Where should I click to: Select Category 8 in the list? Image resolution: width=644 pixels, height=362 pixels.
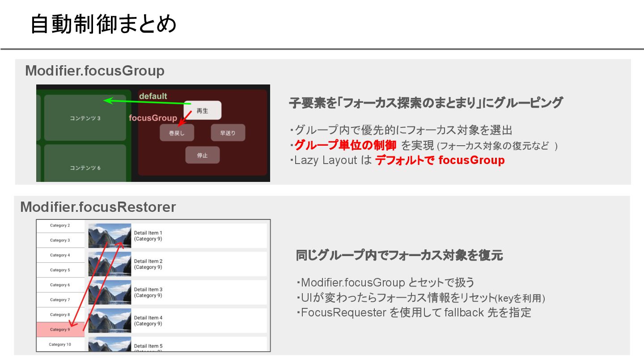click(x=60, y=315)
